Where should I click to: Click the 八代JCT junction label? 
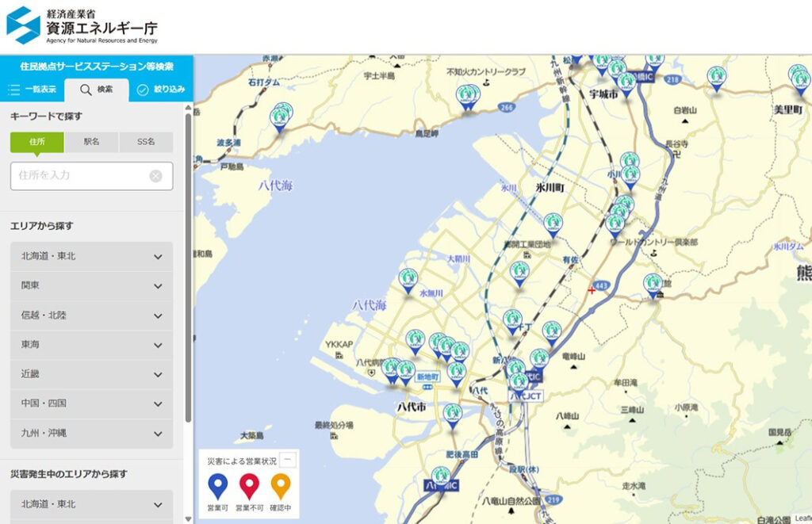(526, 396)
